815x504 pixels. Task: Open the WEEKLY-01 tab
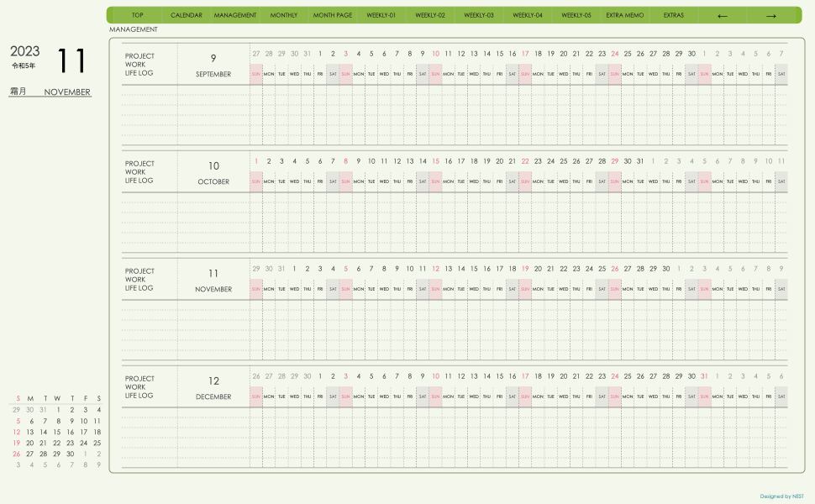[381, 15]
